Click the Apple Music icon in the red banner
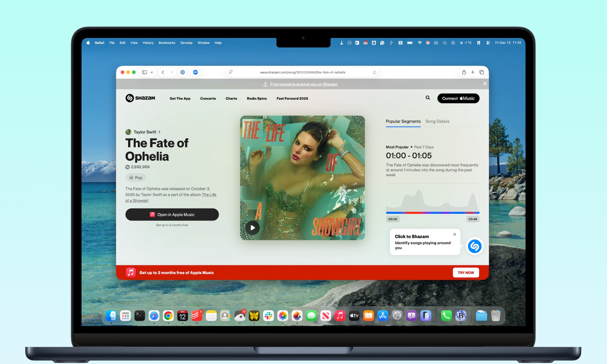Image resolution: width=607 pixels, height=364 pixels. (131, 272)
